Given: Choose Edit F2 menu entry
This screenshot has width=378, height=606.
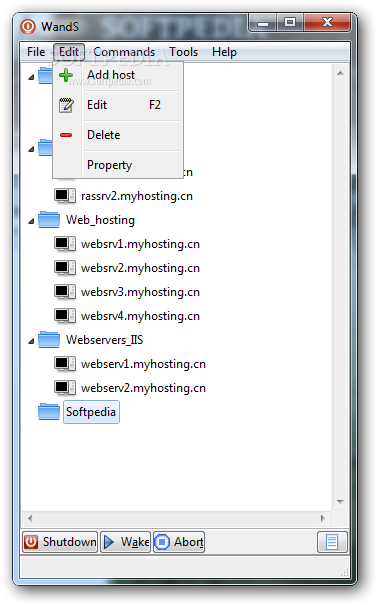Looking at the screenshot, I should (x=118, y=105).
